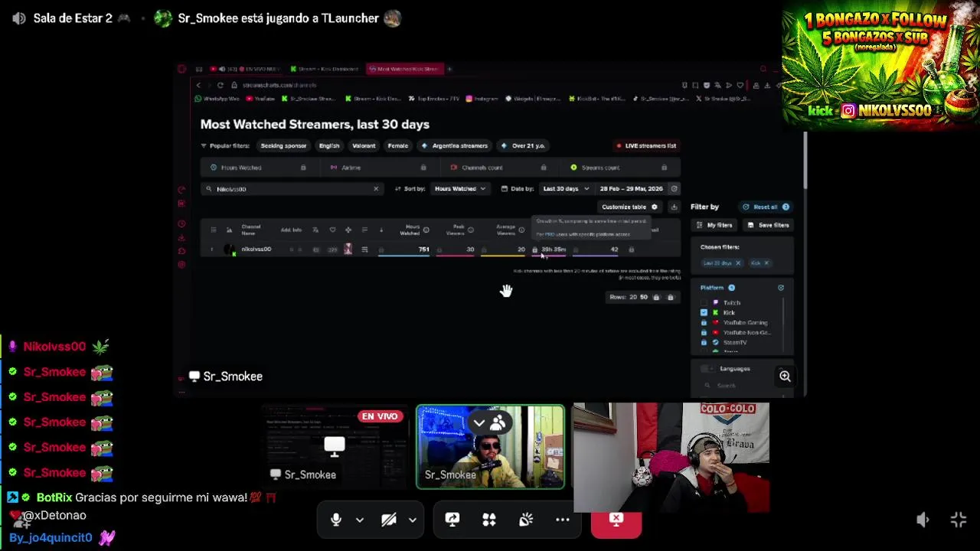
Task: Select Sr_Smokee live stream thumbnail
Action: (x=335, y=447)
